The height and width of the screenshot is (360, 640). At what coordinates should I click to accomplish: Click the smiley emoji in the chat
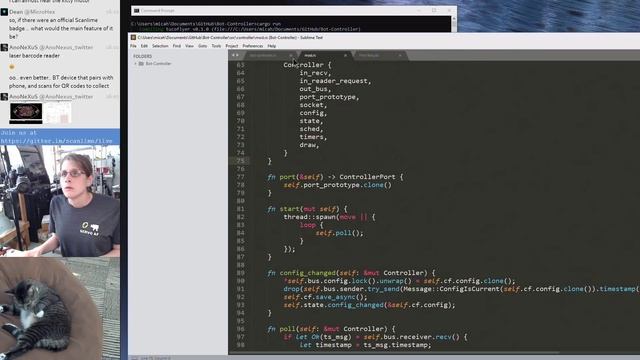12,67
